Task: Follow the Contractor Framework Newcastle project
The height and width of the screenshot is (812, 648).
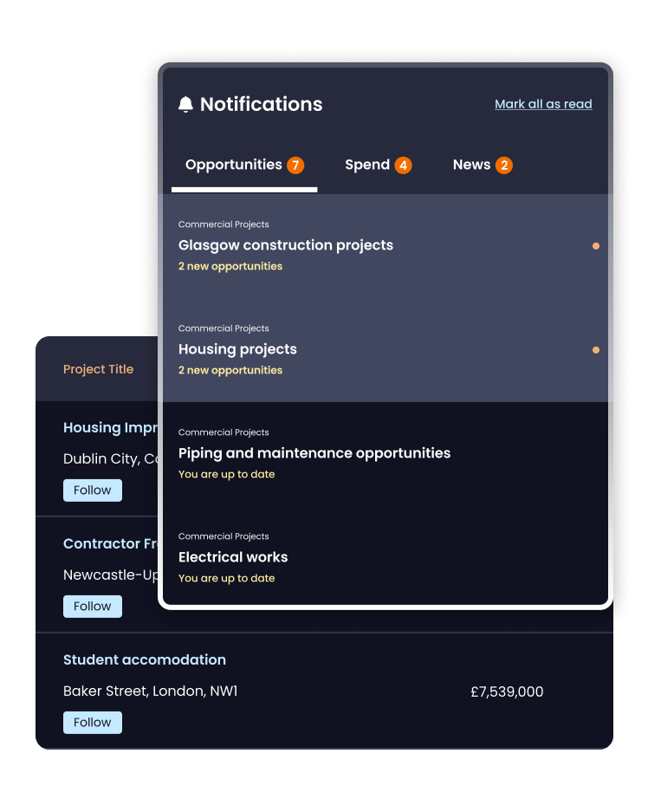Action: pos(93,607)
